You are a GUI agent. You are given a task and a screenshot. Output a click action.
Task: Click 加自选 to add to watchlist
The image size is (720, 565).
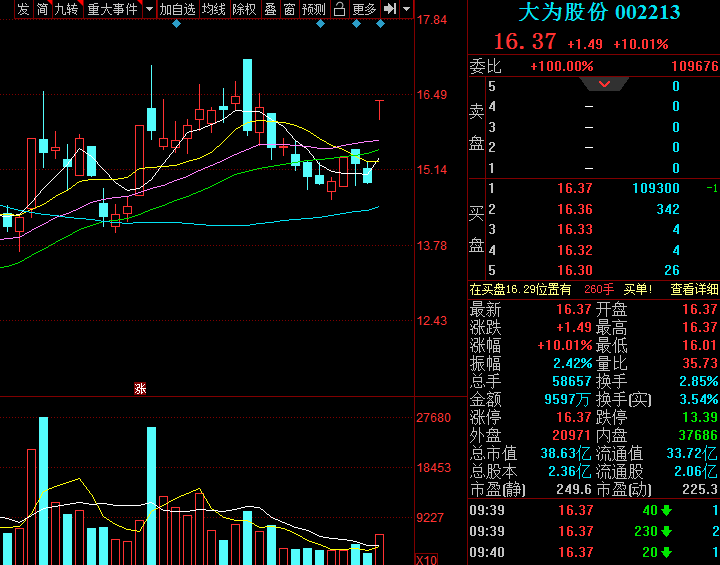click(177, 9)
